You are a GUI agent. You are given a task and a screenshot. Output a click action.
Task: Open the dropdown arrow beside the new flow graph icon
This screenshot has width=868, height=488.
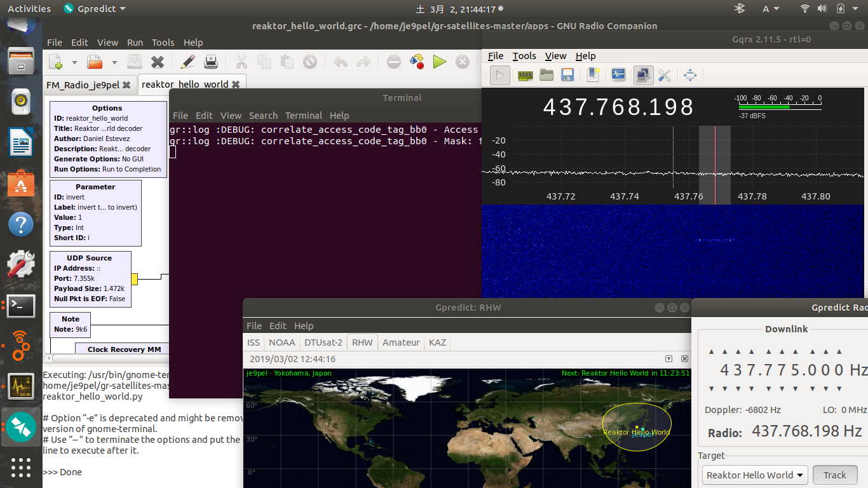click(74, 62)
